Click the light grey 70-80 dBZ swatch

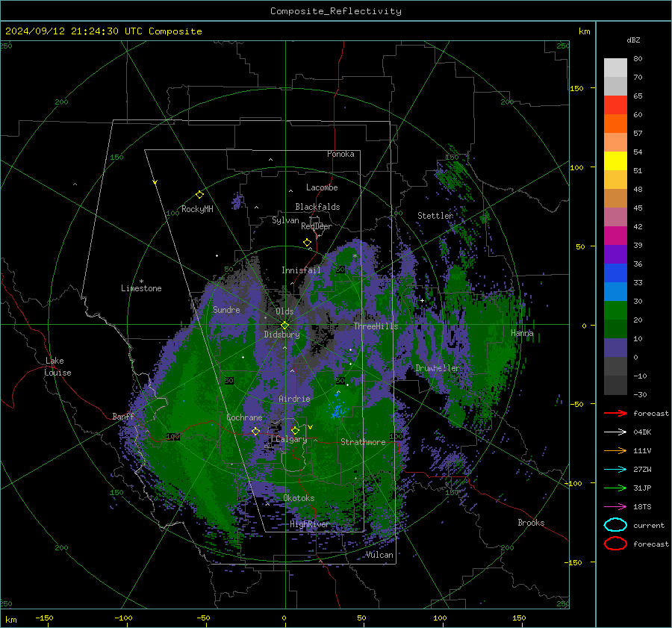615,68
